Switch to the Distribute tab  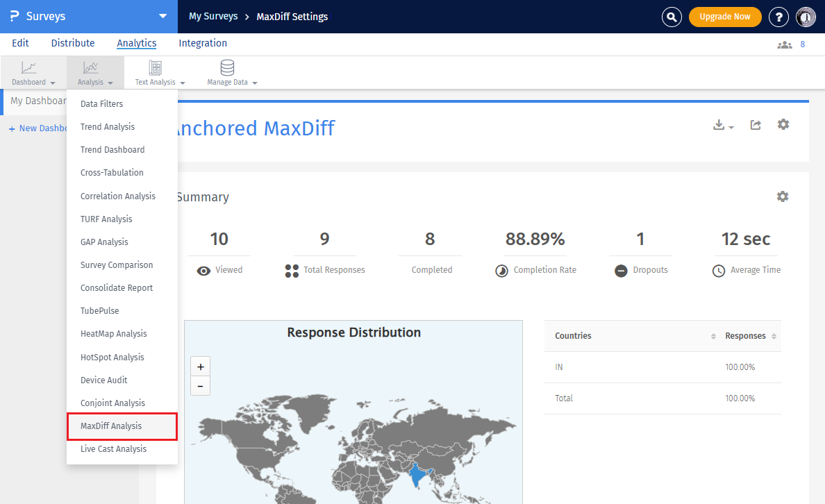pyautogui.click(x=73, y=43)
